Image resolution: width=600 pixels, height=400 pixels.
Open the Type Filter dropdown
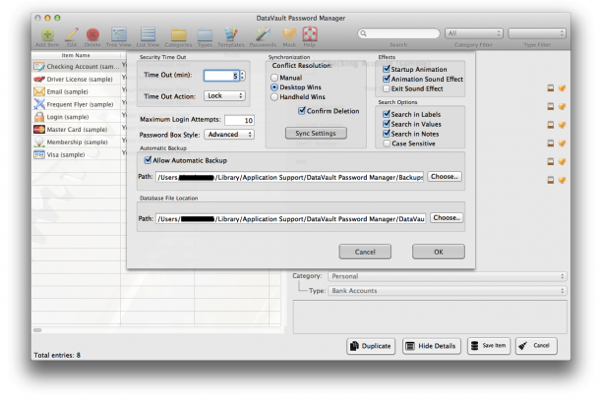pos(537,33)
